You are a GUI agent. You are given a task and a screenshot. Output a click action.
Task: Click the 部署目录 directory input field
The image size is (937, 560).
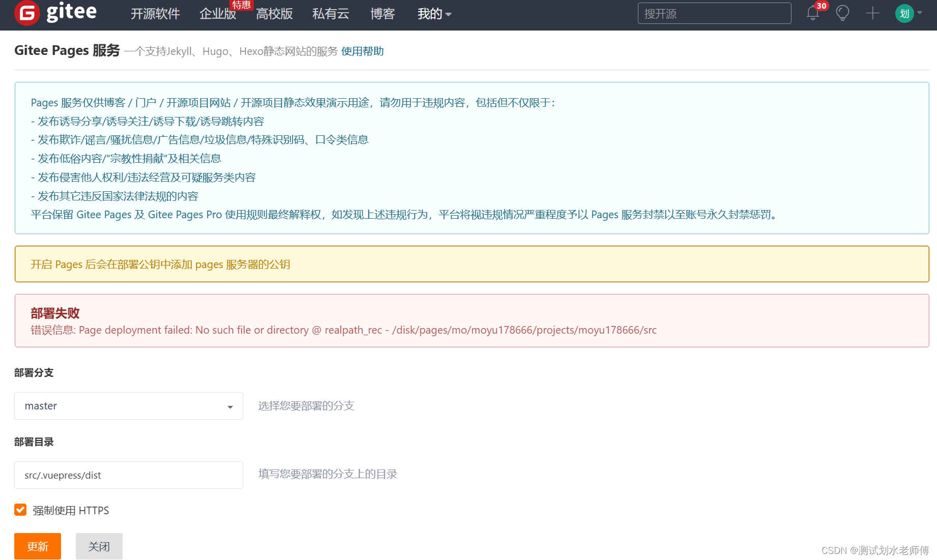128,475
